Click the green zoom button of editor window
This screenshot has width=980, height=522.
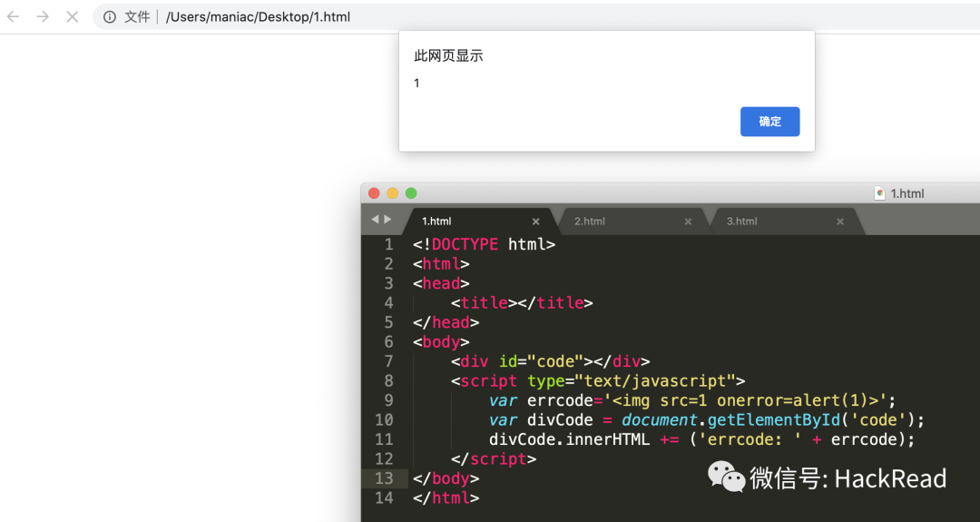tap(411, 193)
